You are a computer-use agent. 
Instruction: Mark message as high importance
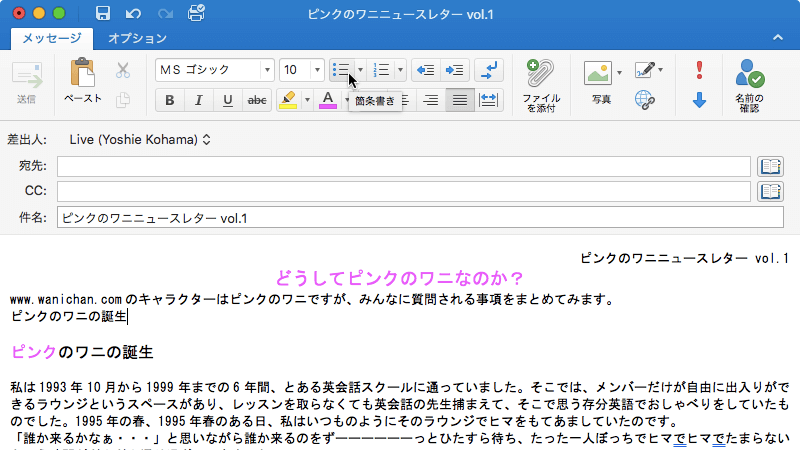tap(699, 70)
